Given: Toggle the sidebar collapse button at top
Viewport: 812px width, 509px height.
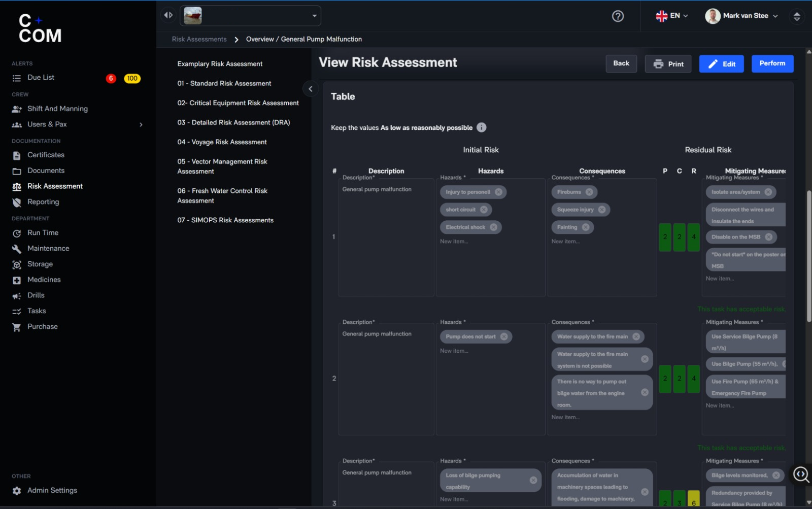Looking at the screenshot, I should click(x=168, y=15).
